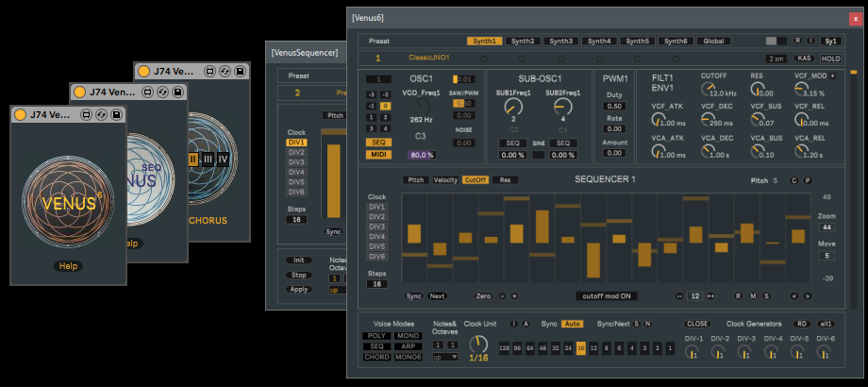Toggle the front Venus device power button
This screenshot has width=868, height=387.
pyautogui.click(x=21, y=114)
